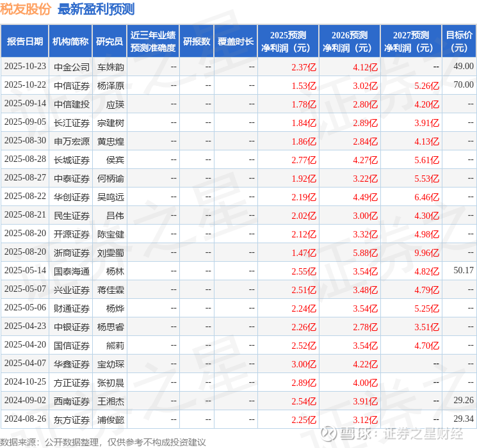Click analyst name 应瑛

point(115,104)
